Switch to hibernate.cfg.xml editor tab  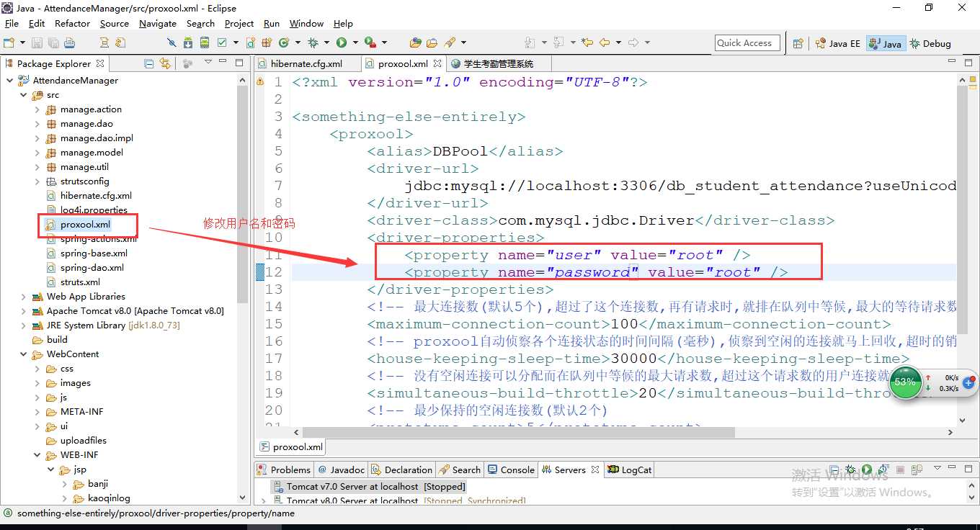click(x=306, y=63)
